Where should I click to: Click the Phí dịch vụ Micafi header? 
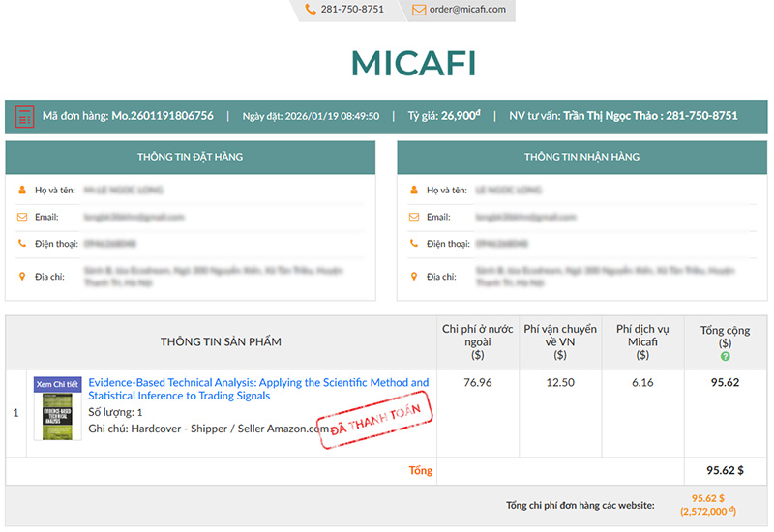[642, 342]
